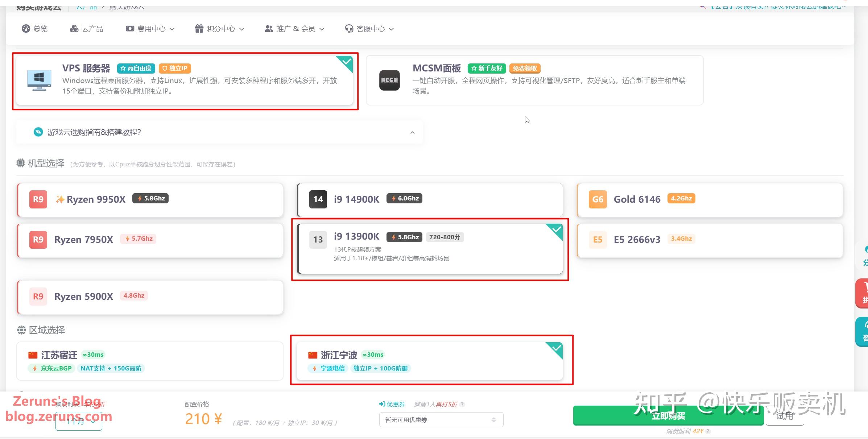The image size is (868, 439).
Task: Select the Ryzen 5900X machine card
Action: point(150,297)
